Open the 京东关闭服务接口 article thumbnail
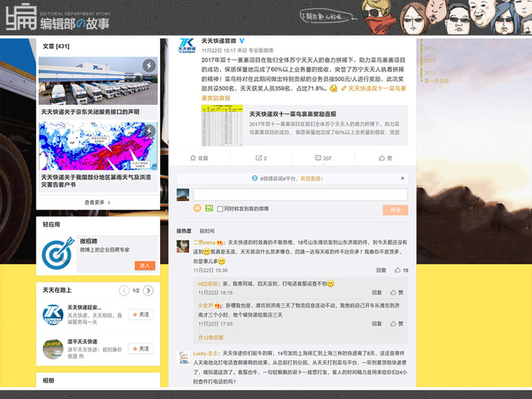 pyautogui.click(x=98, y=81)
